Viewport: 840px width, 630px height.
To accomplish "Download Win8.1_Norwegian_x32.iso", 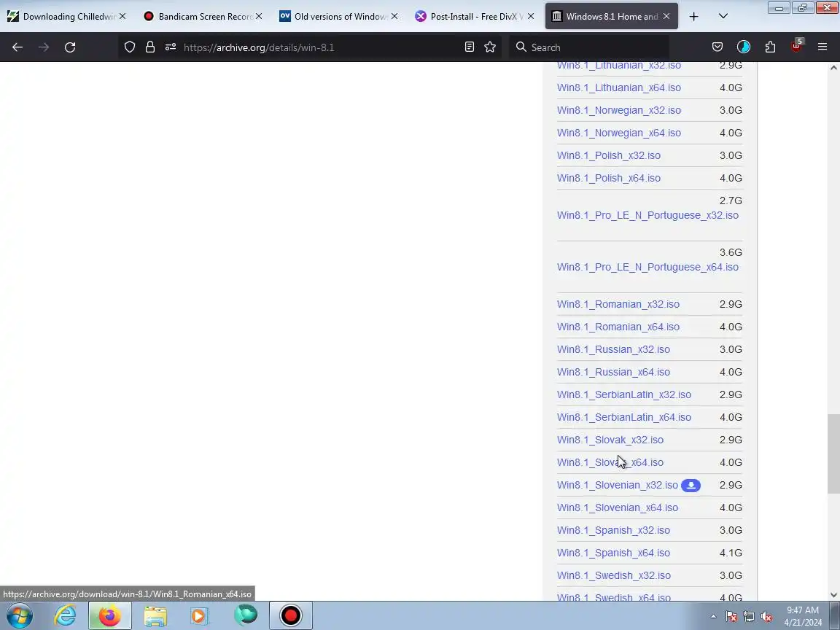I will tap(619, 110).
